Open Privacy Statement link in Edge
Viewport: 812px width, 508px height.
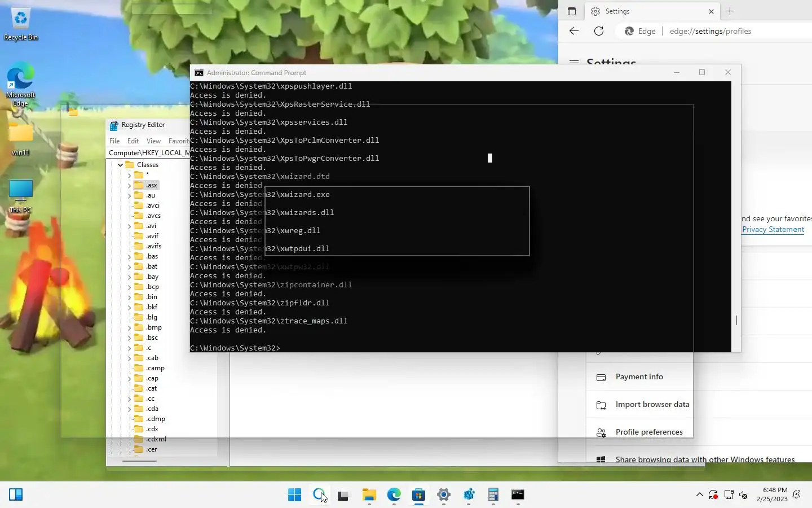(773, 229)
